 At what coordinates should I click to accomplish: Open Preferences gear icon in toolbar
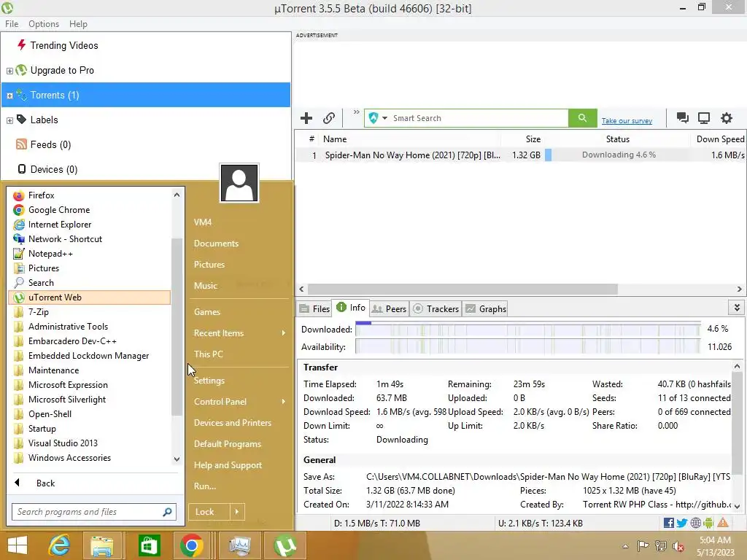click(726, 118)
